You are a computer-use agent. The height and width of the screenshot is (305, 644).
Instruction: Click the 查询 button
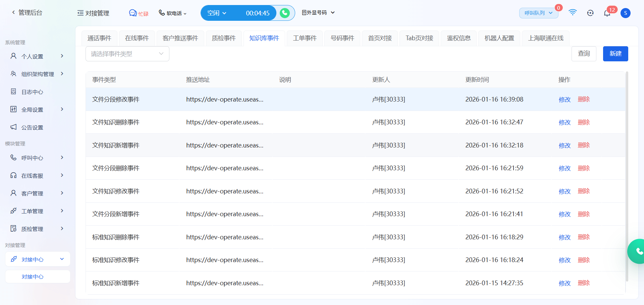(584, 54)
